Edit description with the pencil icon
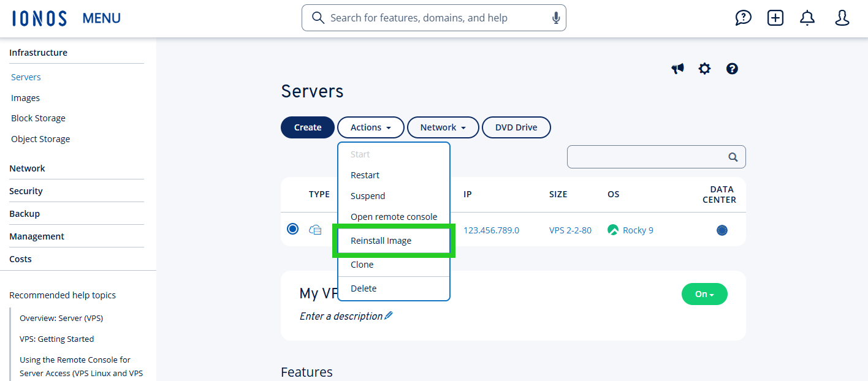Image resolution: width=868 pixels, height=381 pixels. click(x=389, y=316)
